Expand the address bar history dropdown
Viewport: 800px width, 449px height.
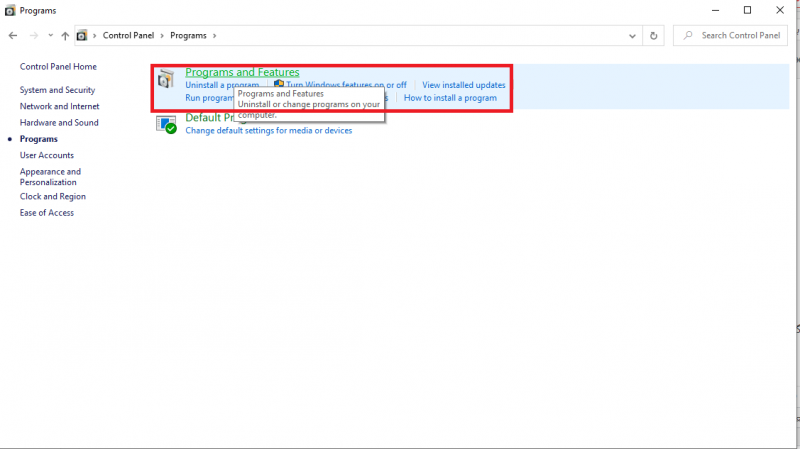[631, 35]
